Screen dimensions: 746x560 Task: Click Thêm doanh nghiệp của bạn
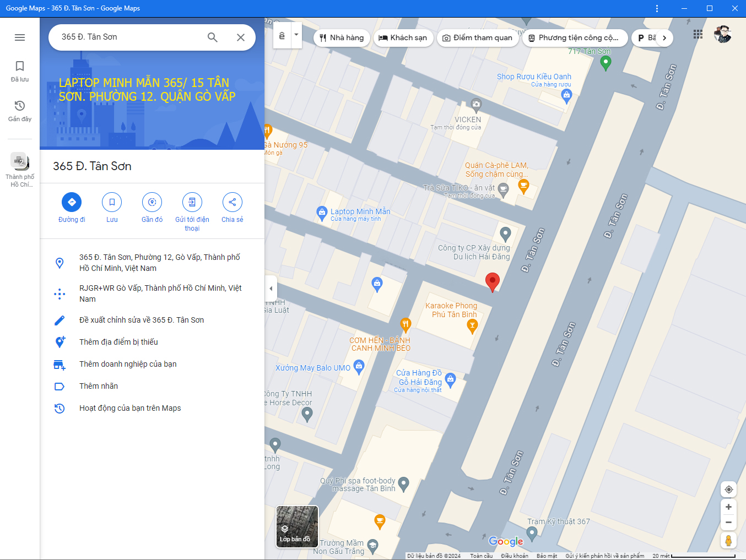[x=152, y=364]
